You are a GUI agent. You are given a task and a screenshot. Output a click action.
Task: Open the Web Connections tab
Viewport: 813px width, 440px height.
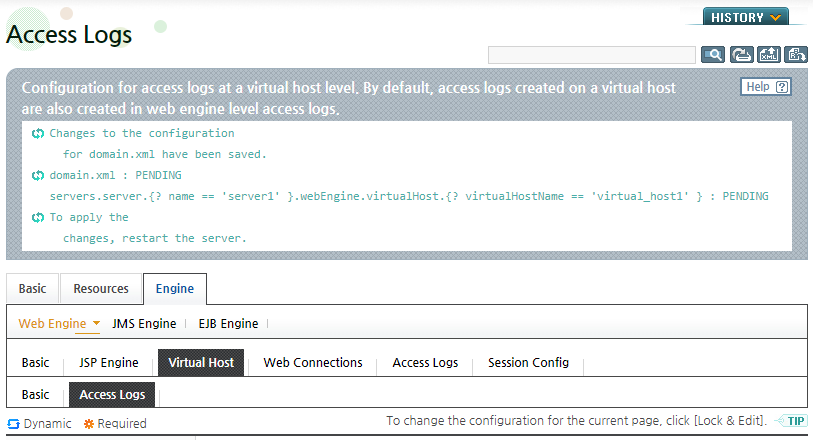pyautogui.click(x=313, y=362)
